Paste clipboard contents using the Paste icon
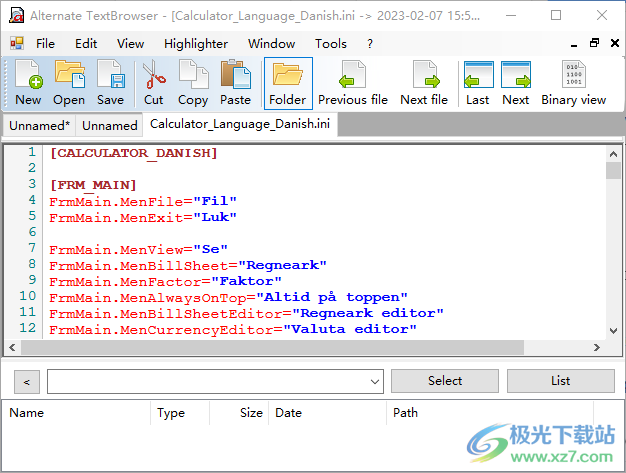 (235, 82)
